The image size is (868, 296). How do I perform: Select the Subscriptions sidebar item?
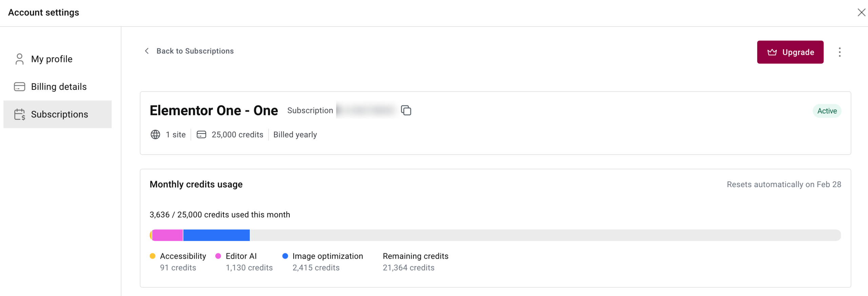pyautogui.click(x=57, y=114)
